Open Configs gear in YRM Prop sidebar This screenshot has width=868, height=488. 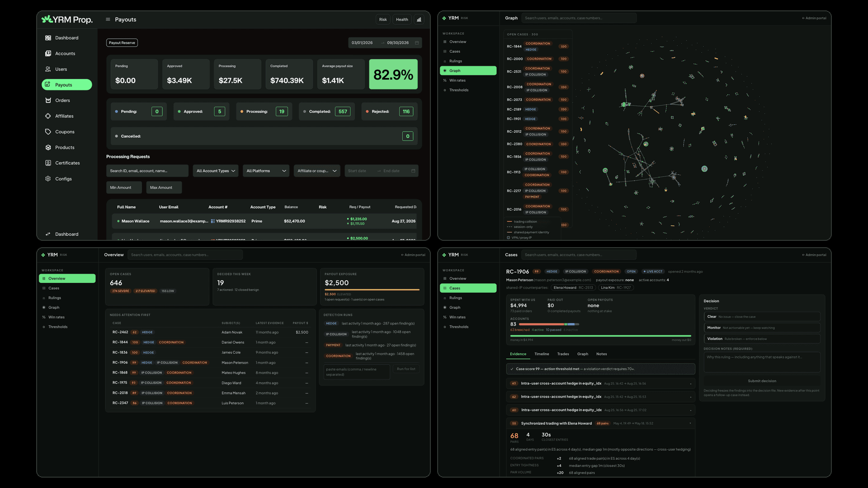(x=48, y=179)
